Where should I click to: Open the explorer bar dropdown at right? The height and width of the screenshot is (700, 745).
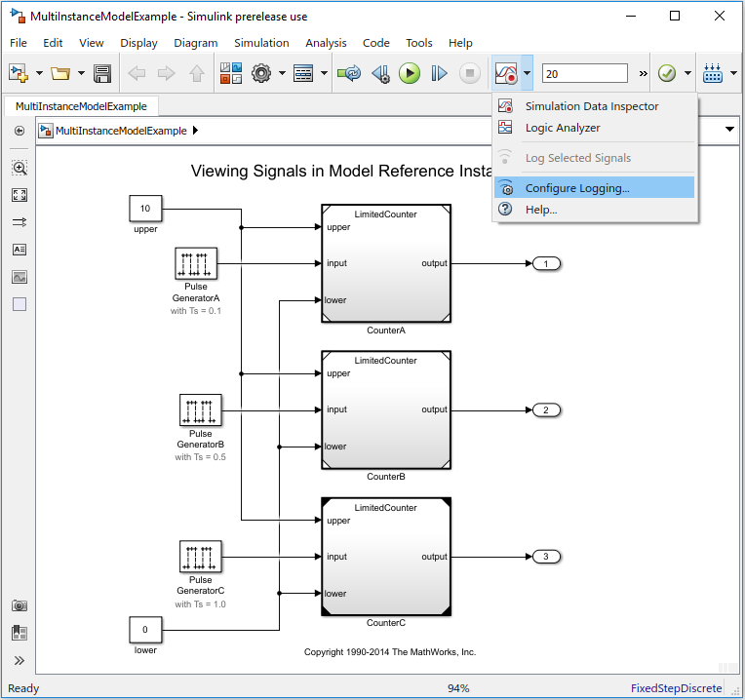(729, 130)
